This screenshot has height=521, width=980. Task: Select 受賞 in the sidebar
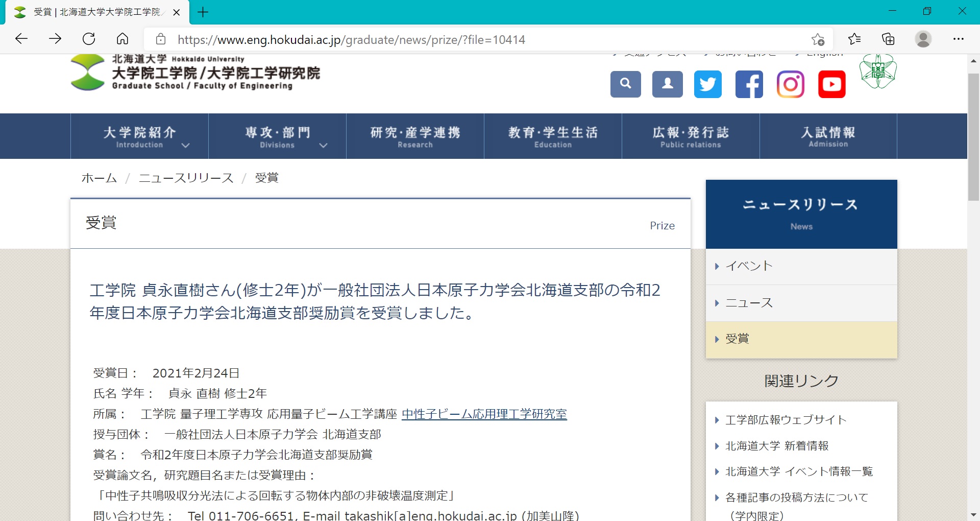801,339
